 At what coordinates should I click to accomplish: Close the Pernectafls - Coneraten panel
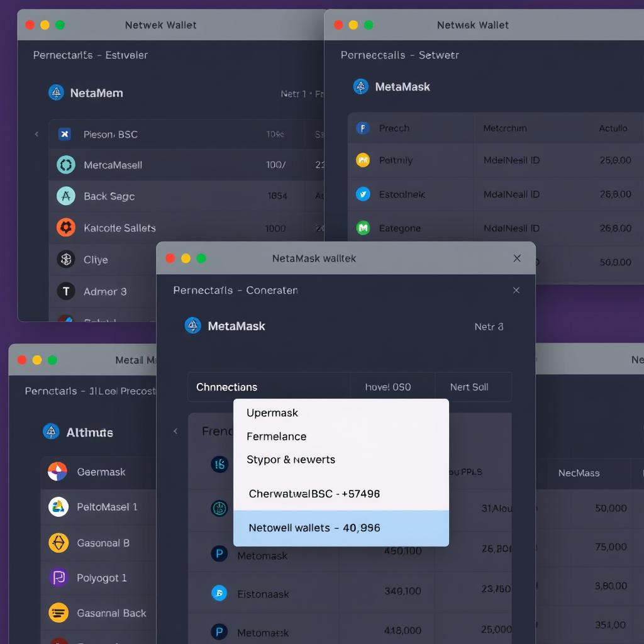click(x=516, y=290)
